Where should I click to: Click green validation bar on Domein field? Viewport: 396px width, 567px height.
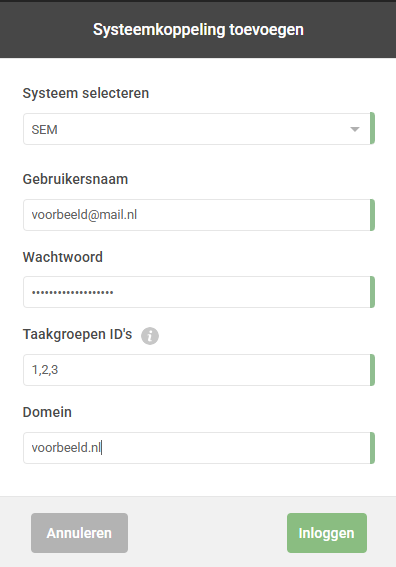[x=372, y=448]
